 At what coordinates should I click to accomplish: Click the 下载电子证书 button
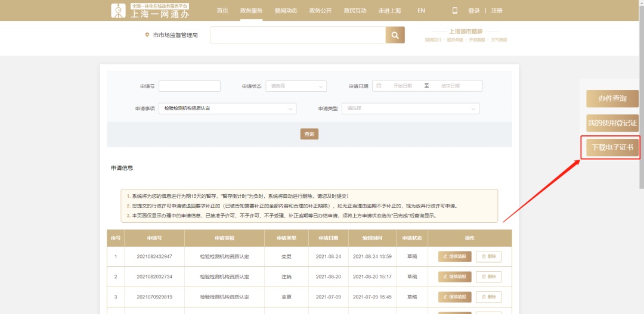(x=612, y=147)
